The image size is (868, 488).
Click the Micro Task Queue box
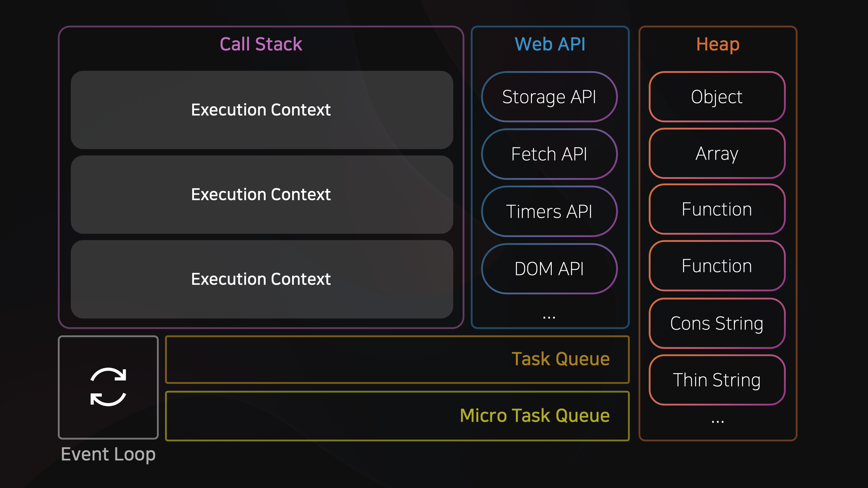pyautogui.click(x=397, y=416)
